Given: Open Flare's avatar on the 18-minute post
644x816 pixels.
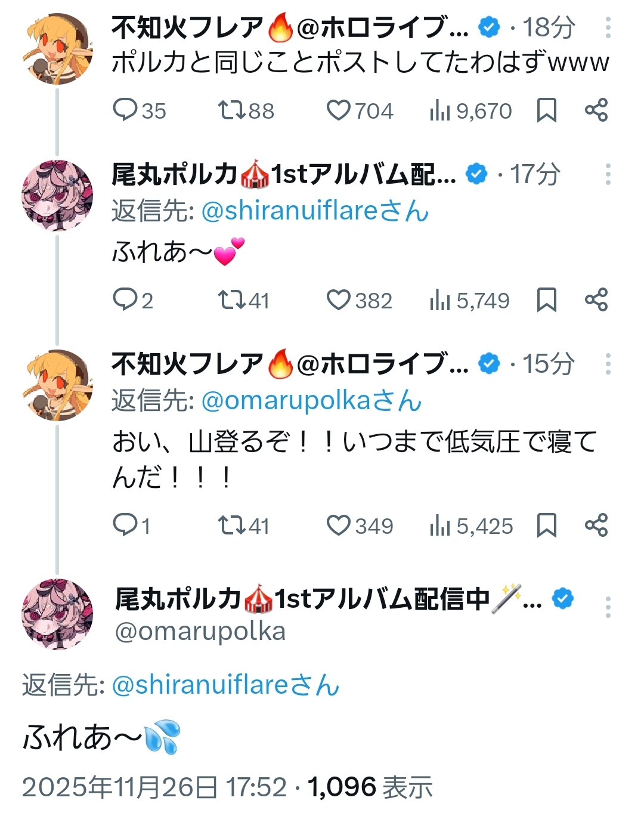Looking at the screenshot, I should click(57, 49).
